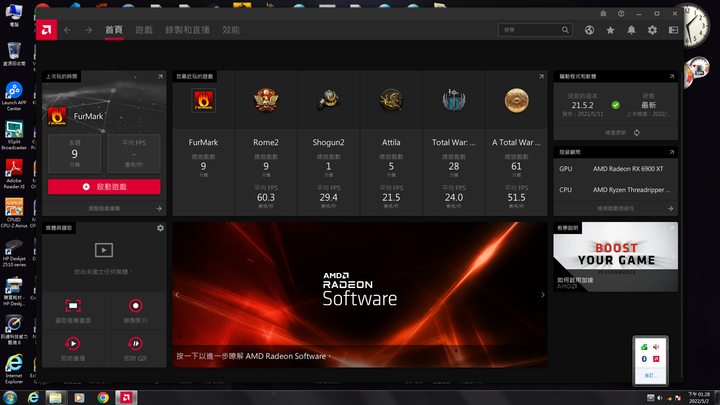Expand the driver and software panel arrow

(672, 77)
